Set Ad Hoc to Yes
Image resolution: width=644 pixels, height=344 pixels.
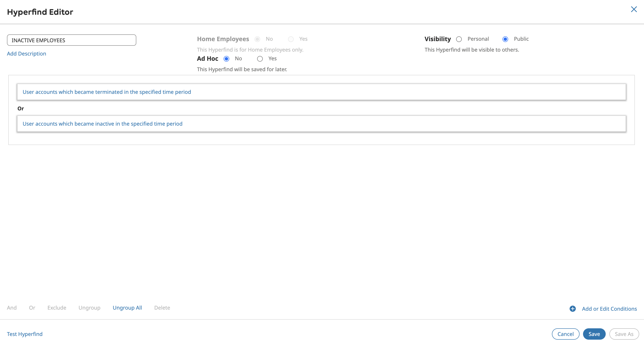point(260,59)
